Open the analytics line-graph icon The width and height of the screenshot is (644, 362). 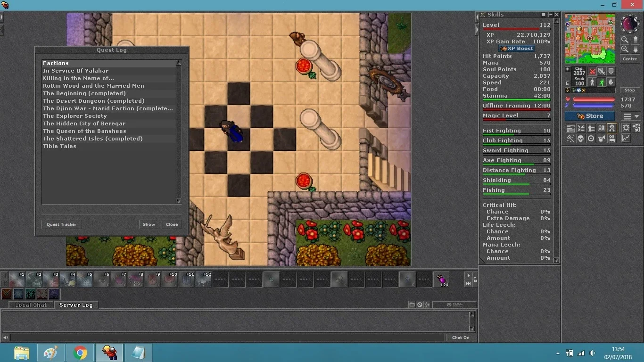pyautogui.click(x=626, y=138)
